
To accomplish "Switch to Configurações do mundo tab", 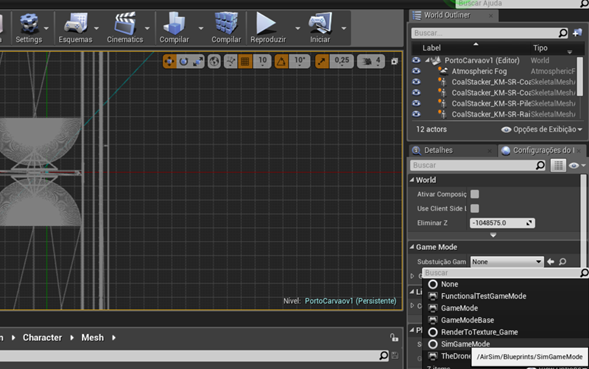I will pyautogui.click(x=543, y=150).
